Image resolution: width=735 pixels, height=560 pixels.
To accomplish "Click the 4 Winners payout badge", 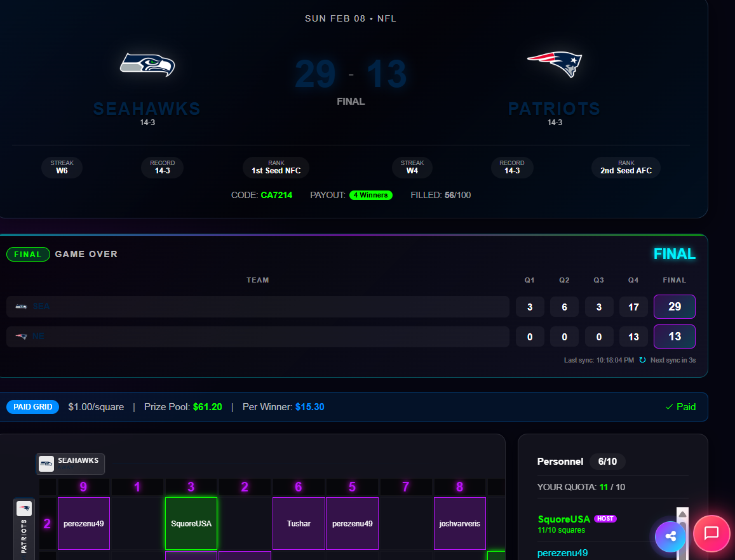I will (x=371, y=195).
